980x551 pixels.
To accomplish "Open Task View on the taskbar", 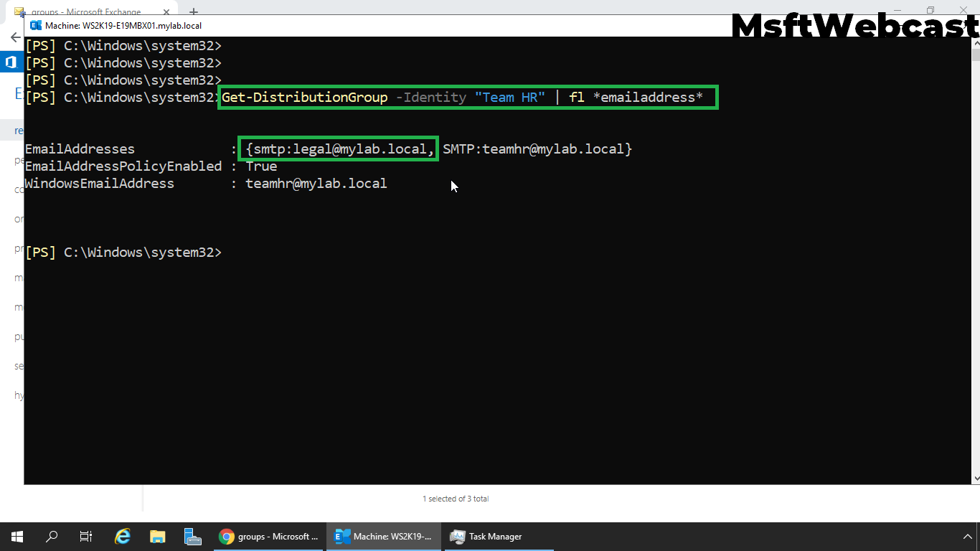I will 85,536.
